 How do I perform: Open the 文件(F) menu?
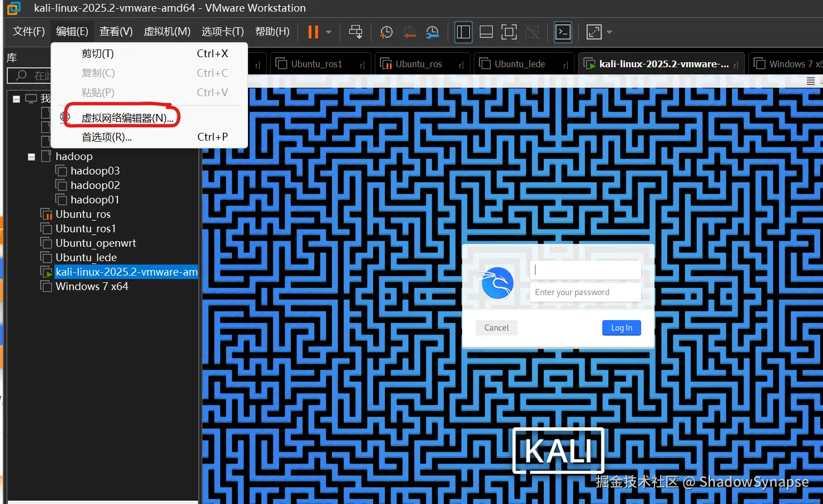point(29,31)
